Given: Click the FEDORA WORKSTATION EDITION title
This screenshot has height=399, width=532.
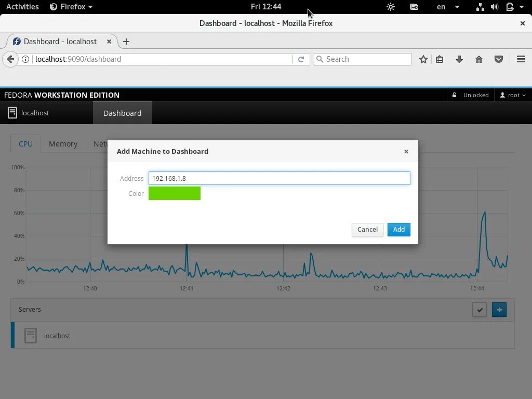Looking at the screenshot, I should click(x=62, y=96).
